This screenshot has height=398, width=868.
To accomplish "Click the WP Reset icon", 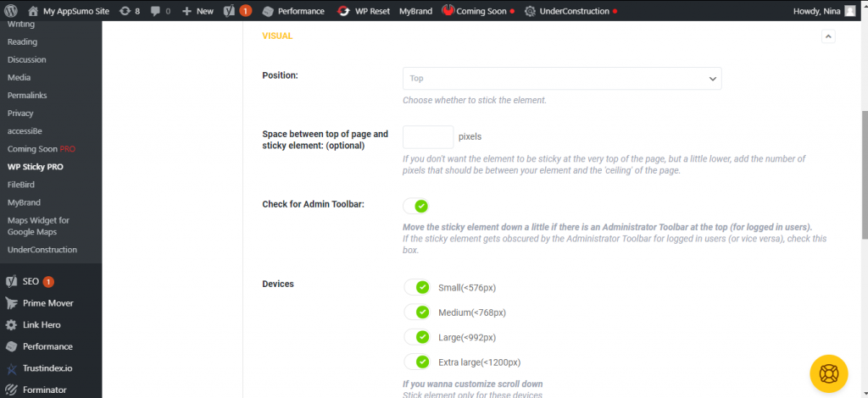I will tap(344, 11).
